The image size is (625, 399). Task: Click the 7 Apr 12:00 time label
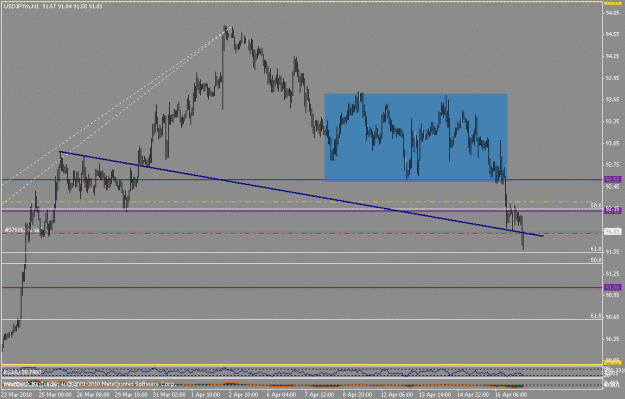[319, 395]
